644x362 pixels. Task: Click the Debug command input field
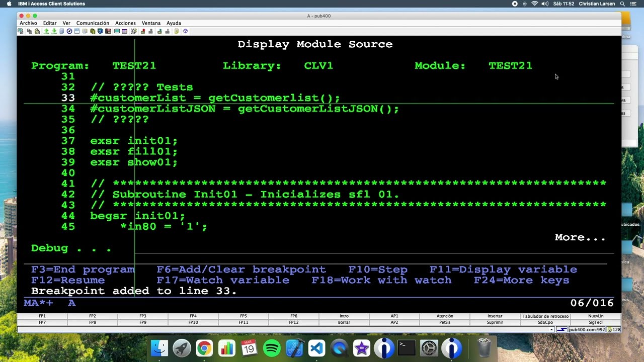374,248
